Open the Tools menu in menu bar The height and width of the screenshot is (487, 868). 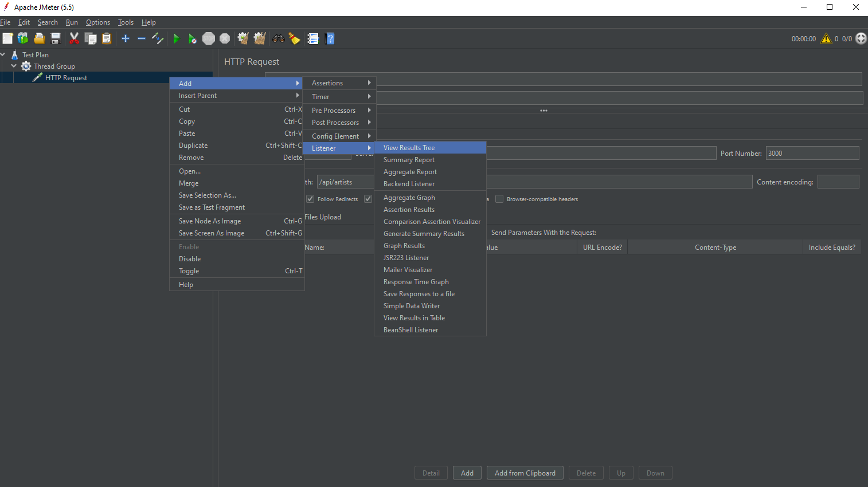point(126,22)
